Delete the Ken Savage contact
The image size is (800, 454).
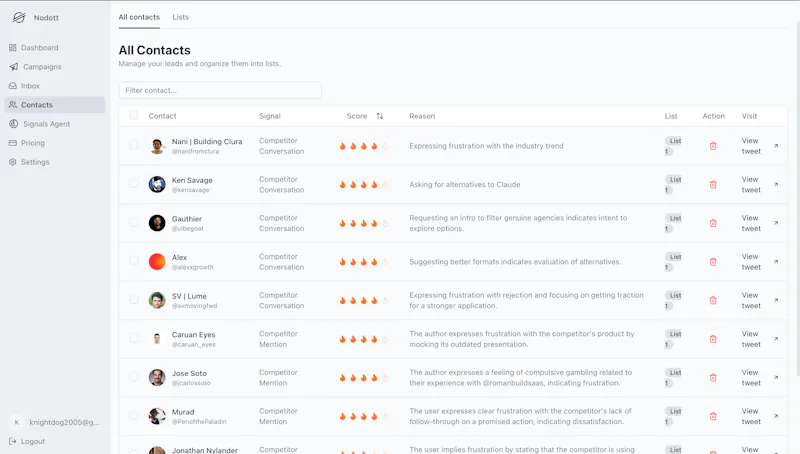click(713, 185)
